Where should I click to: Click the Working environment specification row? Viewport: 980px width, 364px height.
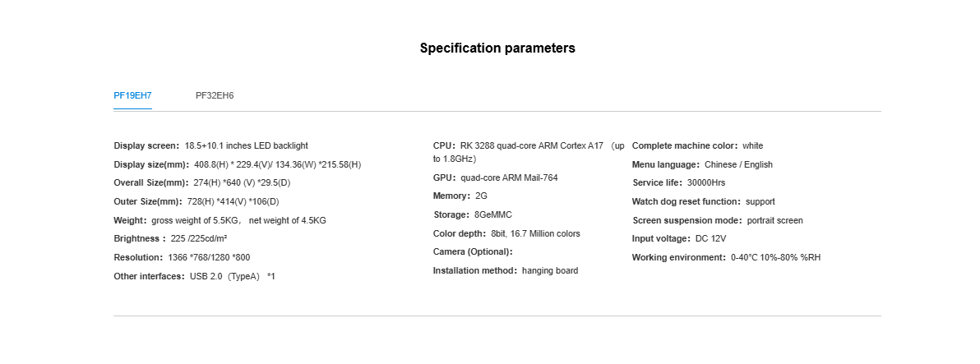[726, 257]
